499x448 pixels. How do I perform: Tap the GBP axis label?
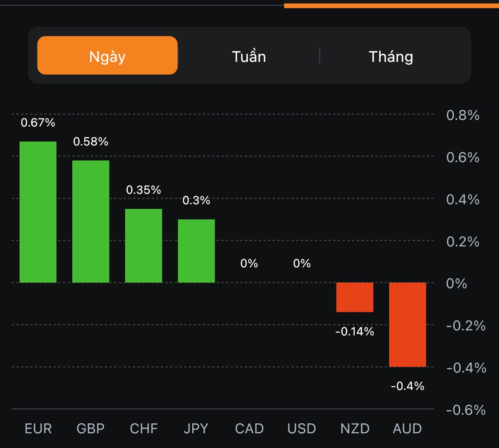tap(91, 429)
